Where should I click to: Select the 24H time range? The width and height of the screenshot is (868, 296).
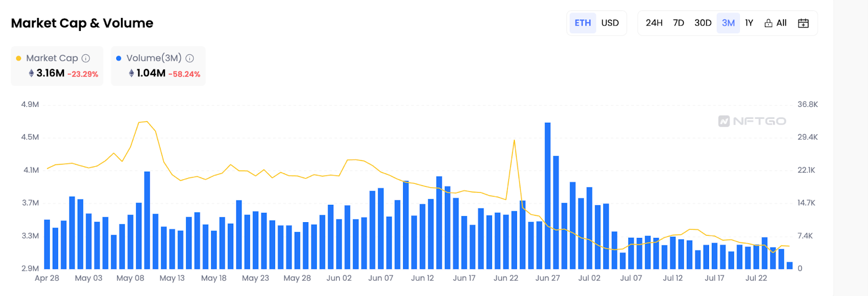pyautogui.click(x=654, y=23)
